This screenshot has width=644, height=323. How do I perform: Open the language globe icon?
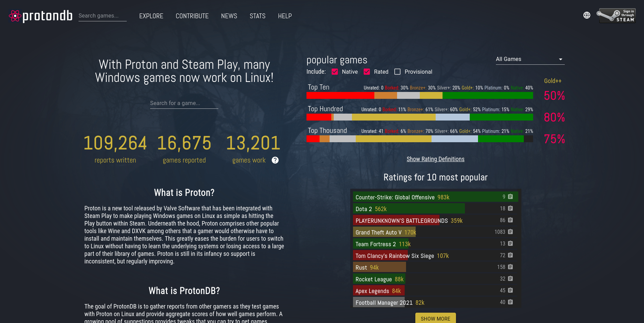[x=587, y=15]
